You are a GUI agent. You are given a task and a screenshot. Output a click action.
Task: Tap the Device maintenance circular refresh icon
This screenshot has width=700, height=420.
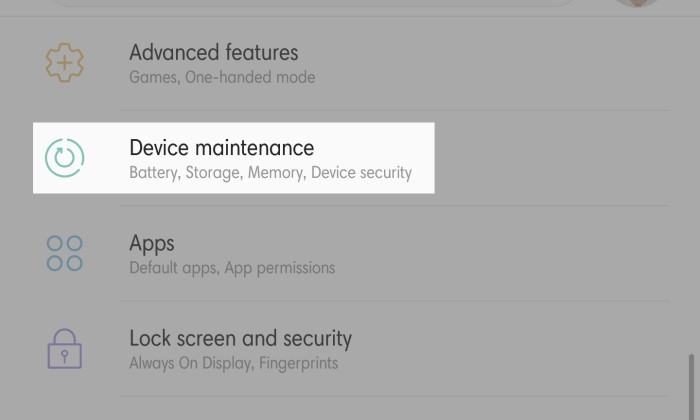[x=65, y=158]
